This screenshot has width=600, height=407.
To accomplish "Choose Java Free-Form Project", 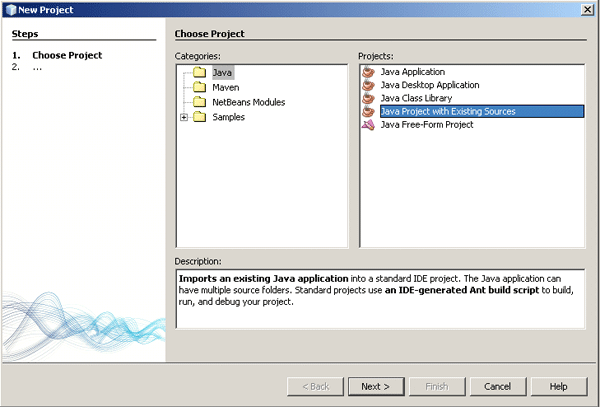I will click(x=427, y=125).
